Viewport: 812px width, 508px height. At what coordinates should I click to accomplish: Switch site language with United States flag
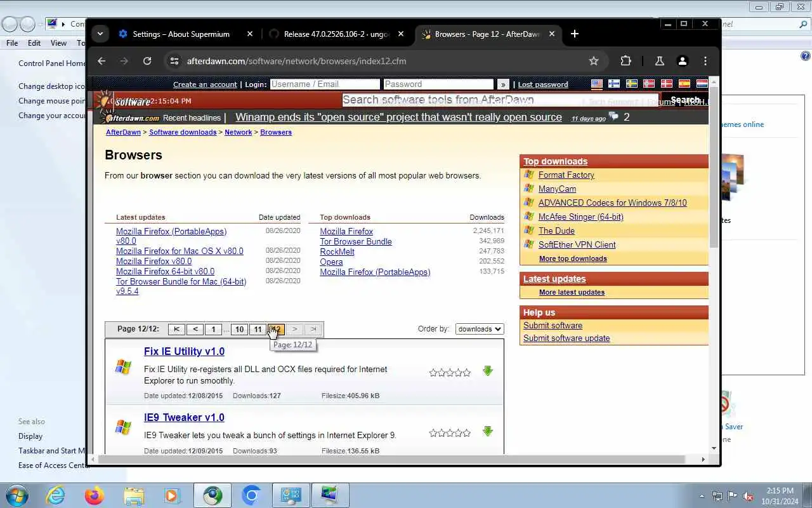click(597, 84)
